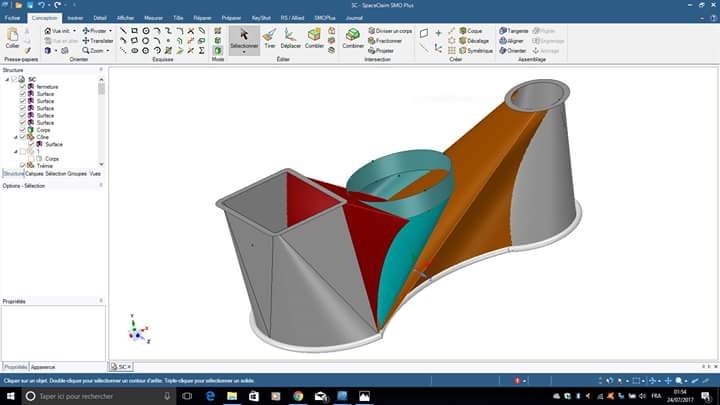Select the Tirer (Pull) tool
The image size is (720, 405).
point(269,39)
